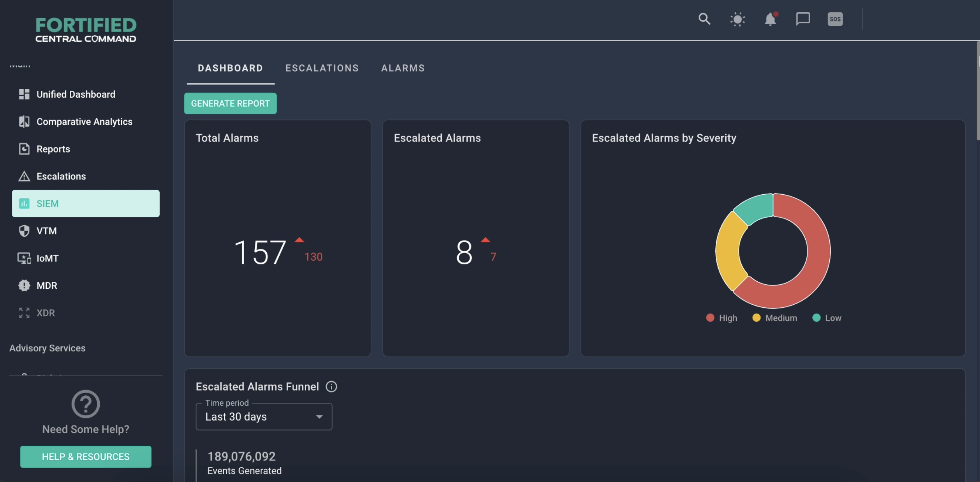Click the Medium severity legend swatch

756,318
